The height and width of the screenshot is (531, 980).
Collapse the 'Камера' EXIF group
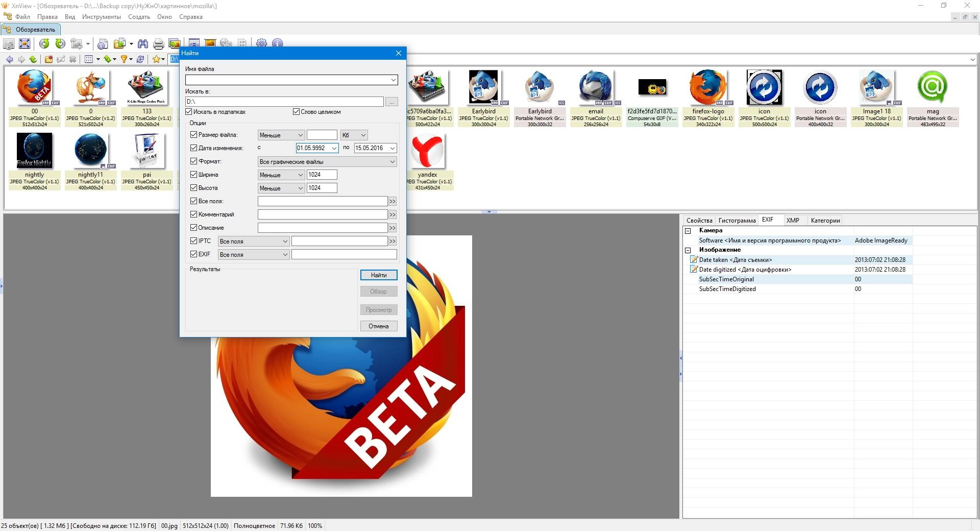pos(688,231)
